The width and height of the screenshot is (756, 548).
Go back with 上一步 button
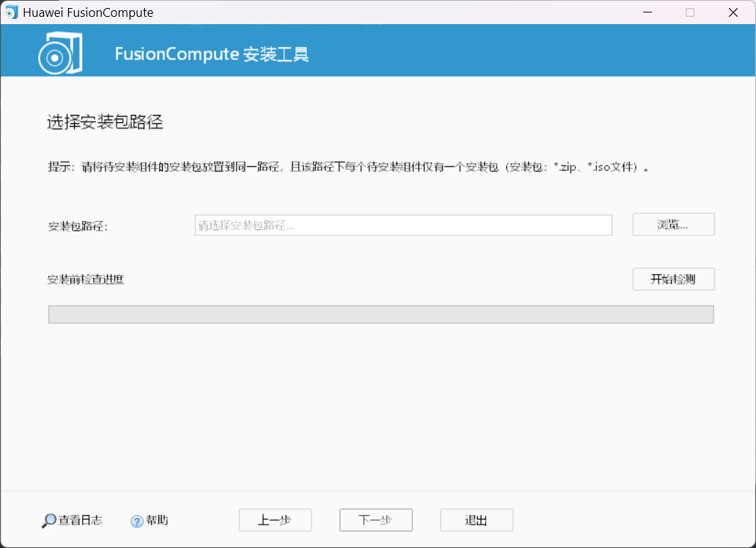coord(275,520)
